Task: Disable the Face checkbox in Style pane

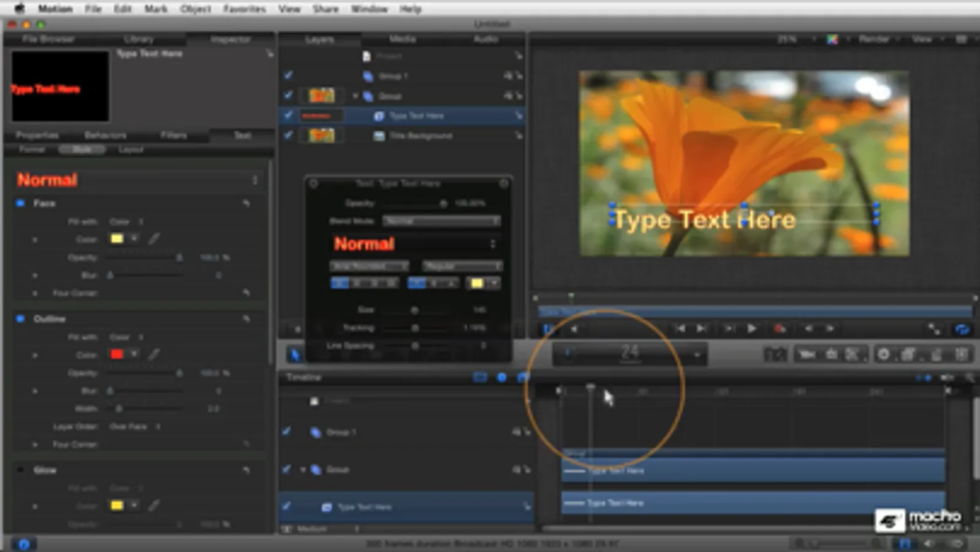Action: 20,203
